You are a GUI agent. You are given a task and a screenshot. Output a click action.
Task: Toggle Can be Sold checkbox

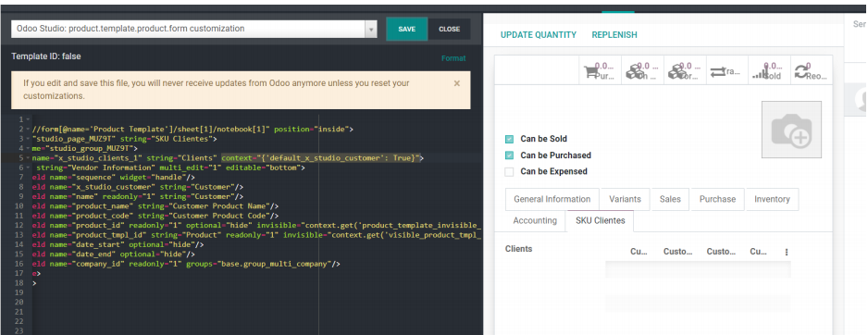(x=509, y=139)
